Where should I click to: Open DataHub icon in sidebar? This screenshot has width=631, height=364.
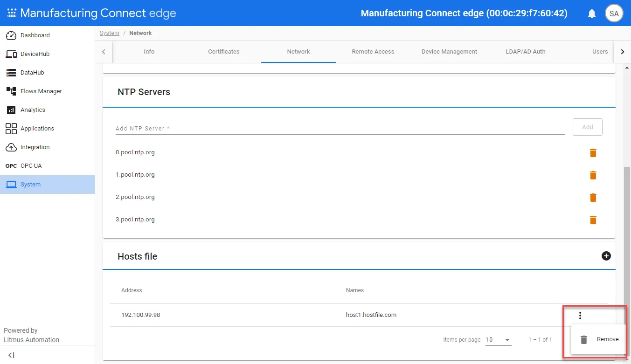click(11, 73)
